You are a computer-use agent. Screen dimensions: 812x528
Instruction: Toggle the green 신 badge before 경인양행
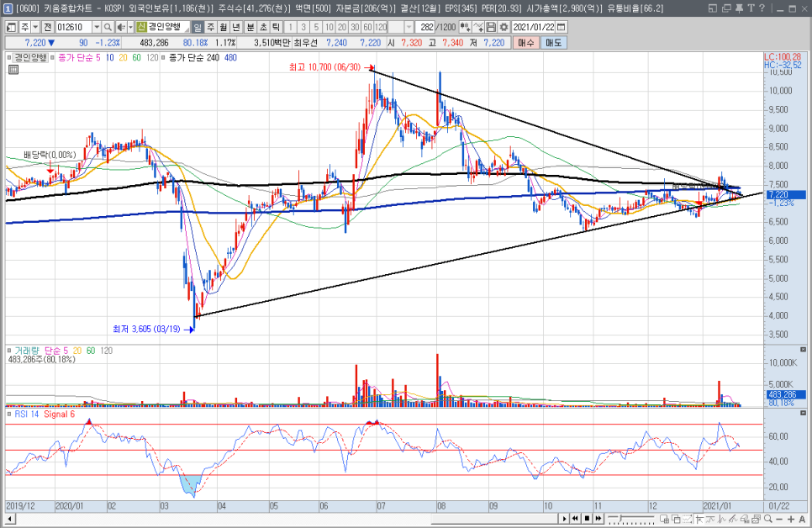click(x=140, y=27)
